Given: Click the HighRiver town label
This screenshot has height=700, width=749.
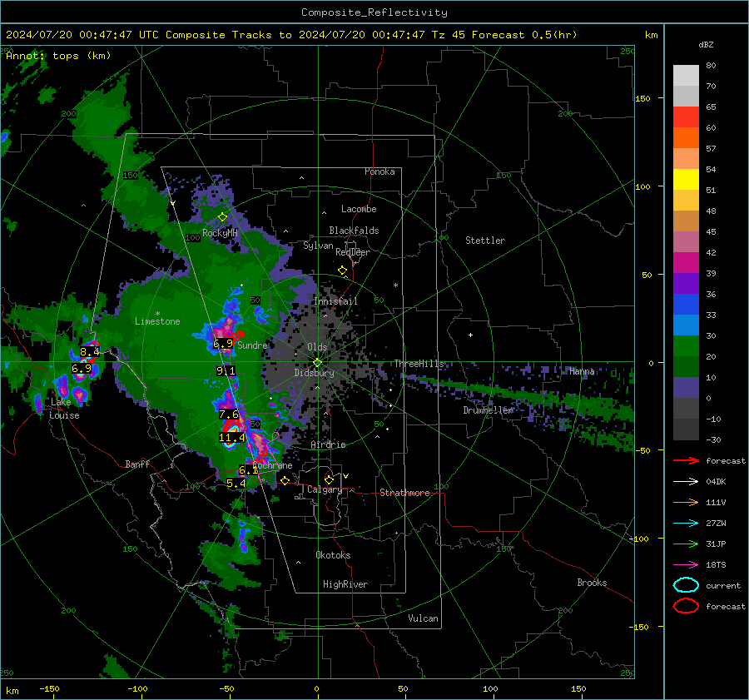Looking at the screenshot, I should click(x=345, y=584).
